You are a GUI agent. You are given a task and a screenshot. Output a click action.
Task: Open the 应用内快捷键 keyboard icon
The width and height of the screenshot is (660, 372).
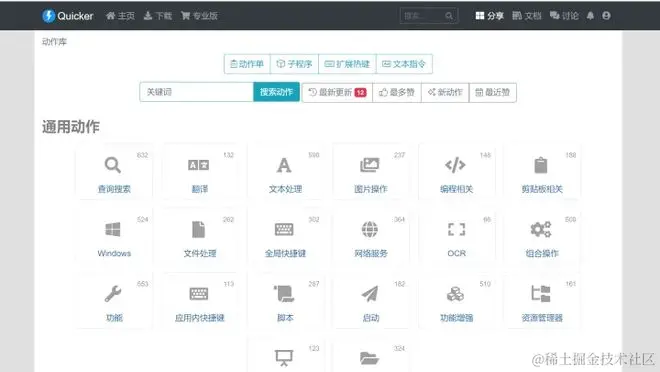coord(199,293)
